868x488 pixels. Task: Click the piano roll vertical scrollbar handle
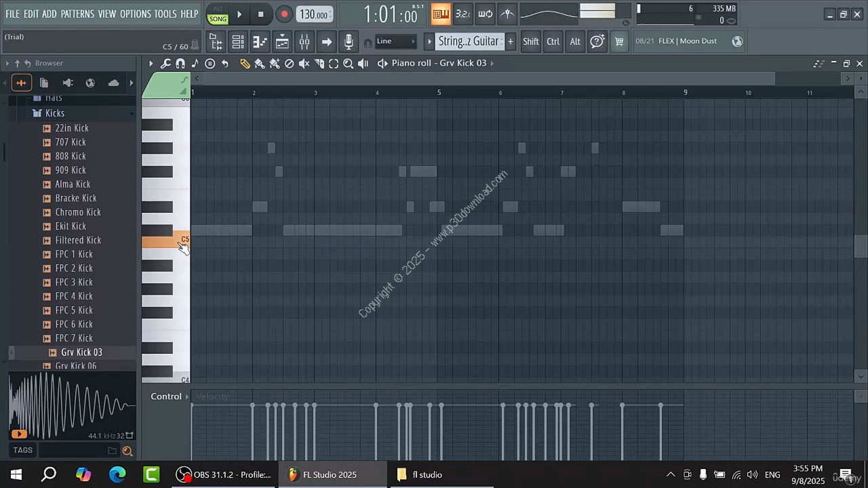861,246
